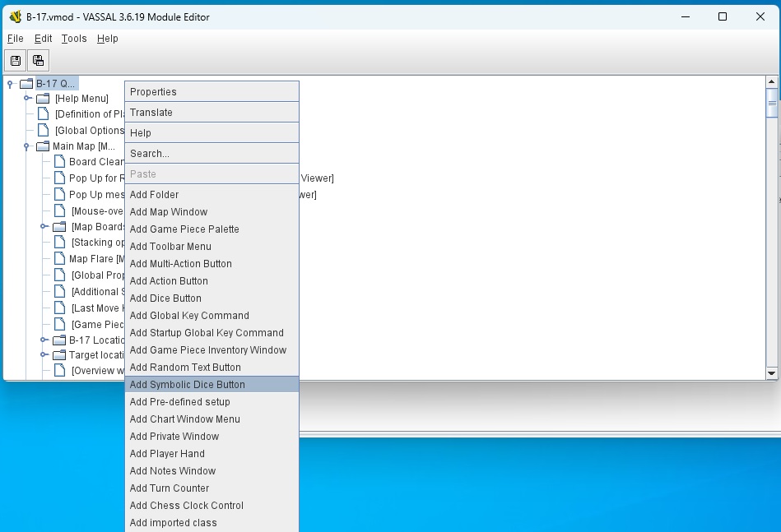Viewport: 781px width, 532px height.
Task: Collapse the B-17 Q... root node
Action: tap(10, 84)
